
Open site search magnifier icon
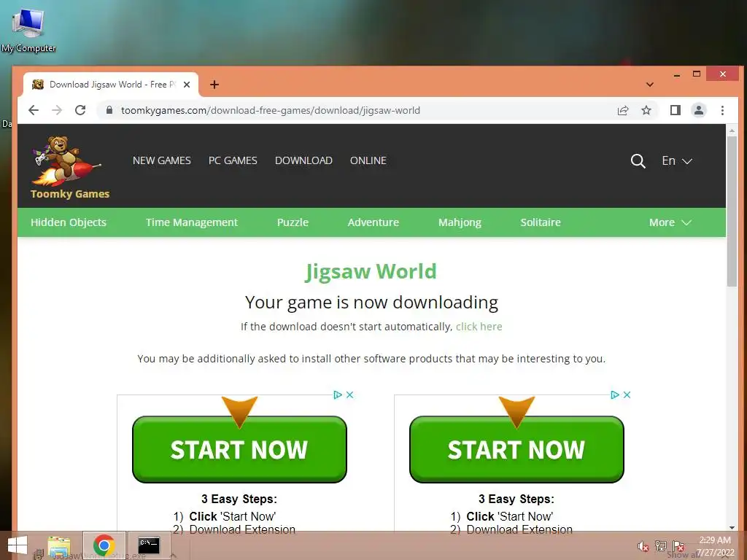click(x=638, y=161)
